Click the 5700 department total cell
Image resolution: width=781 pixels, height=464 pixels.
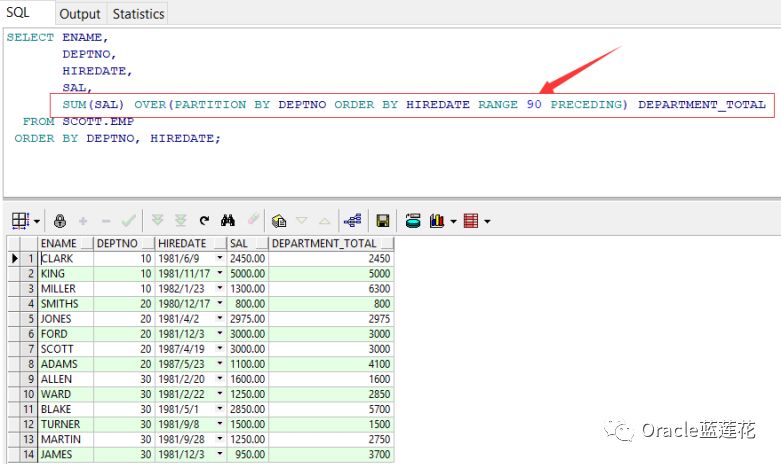click(331, 409)
